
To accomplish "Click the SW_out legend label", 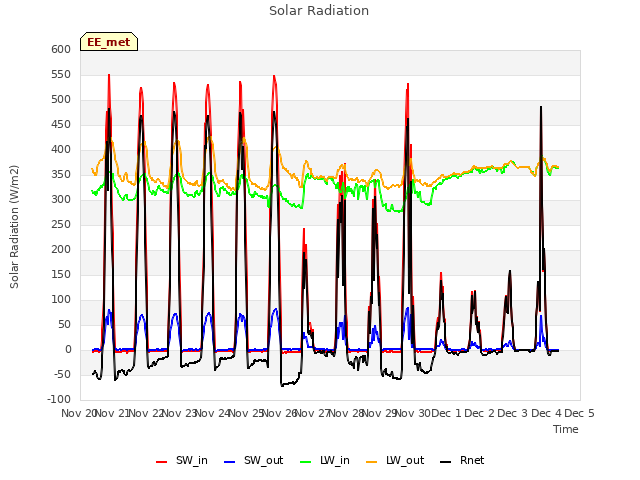I will click(263, 460).
